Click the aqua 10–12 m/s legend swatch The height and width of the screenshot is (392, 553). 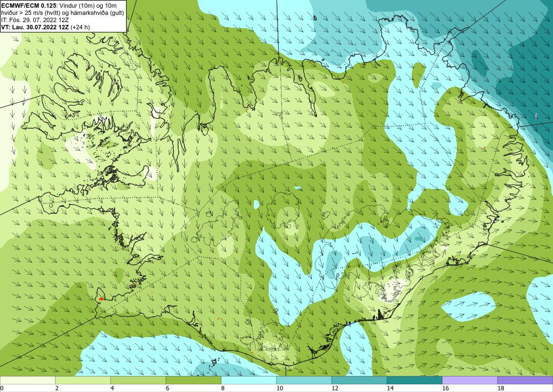[304, 380]
